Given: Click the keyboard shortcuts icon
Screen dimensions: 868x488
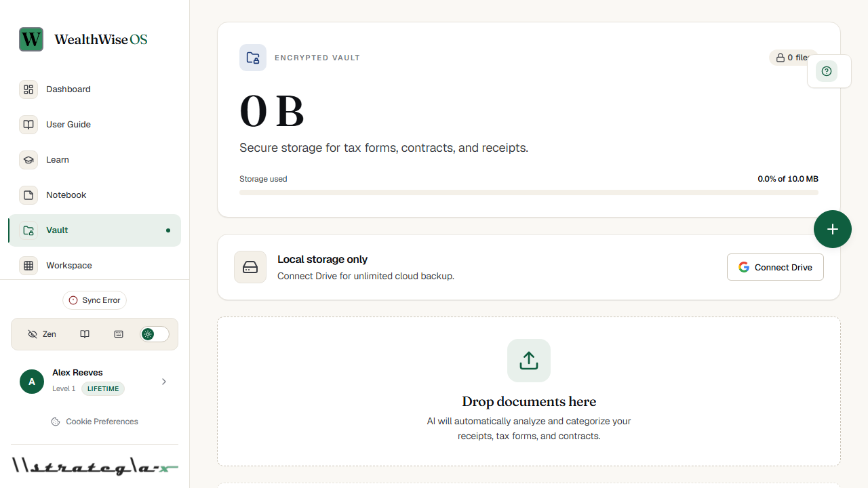Looking at the screenshot, I should pos(119,334).
